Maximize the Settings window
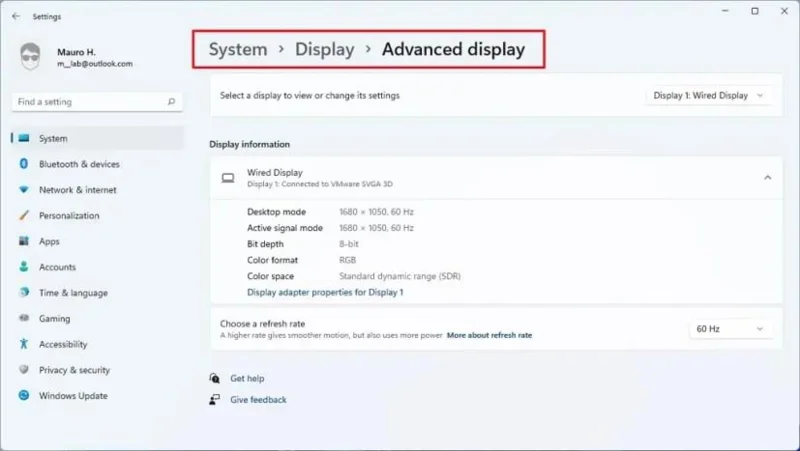Image resolution: width=800 pixels, height=451 pixels. point(755,11)
